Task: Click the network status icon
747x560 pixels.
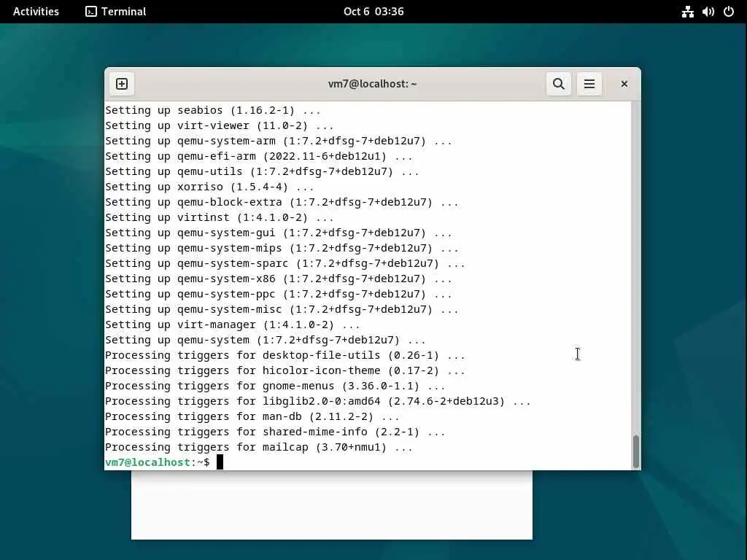Action: click(x=687, y=12)
